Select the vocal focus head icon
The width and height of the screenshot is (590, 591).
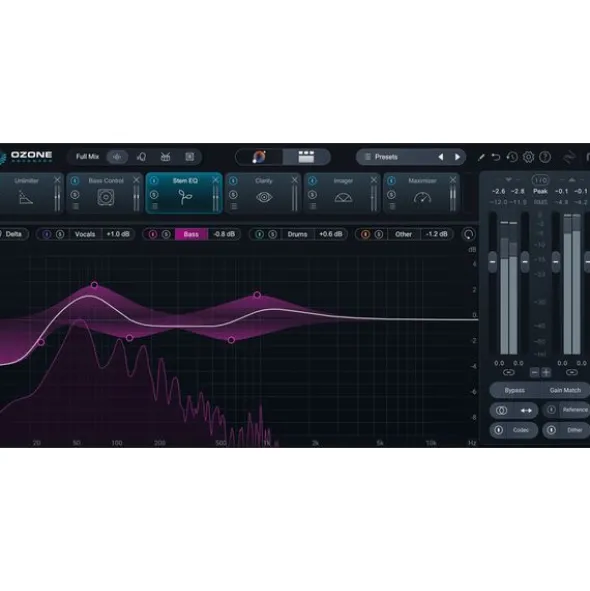tap(141, 157)
